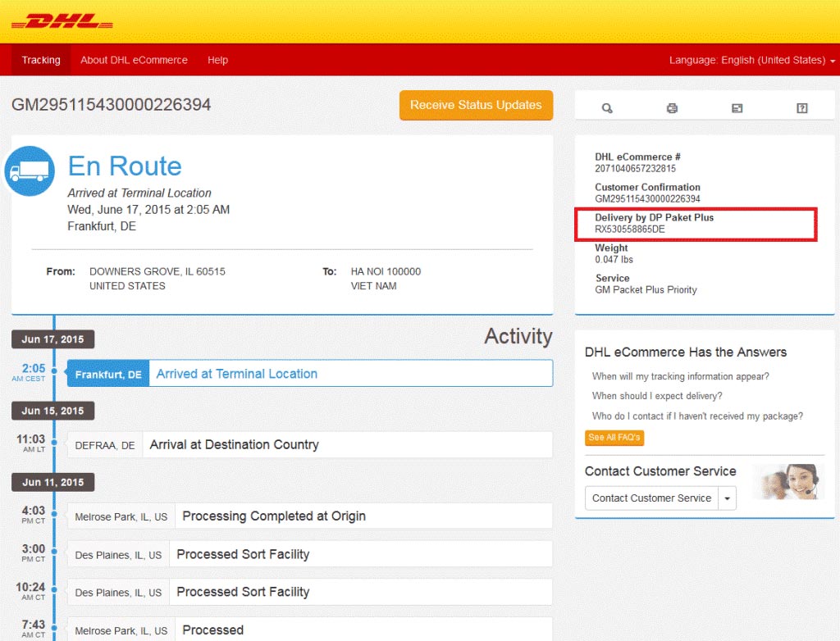Click the Frankfurt, DE blue location tag

coord(108,374)
